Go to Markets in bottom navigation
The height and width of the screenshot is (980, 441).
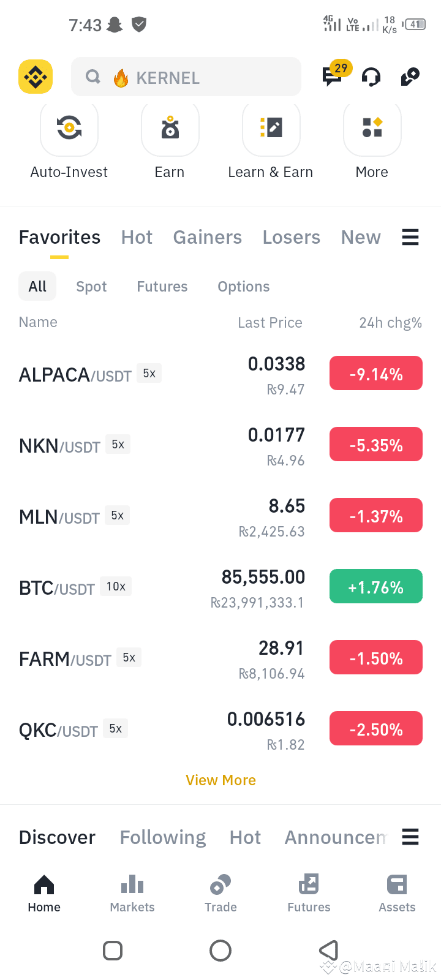(132, 894)
